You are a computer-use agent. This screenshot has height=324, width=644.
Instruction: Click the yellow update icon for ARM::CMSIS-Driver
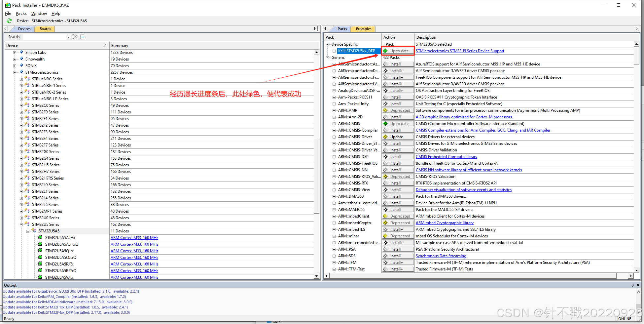(385, 137)
